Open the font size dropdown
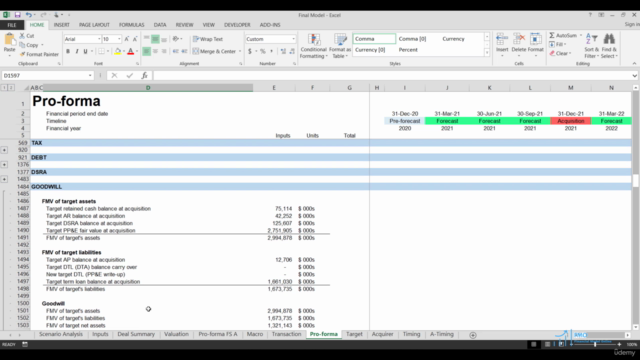Image resolution: width=640 pixels, height=360 pixels. point(119,39)
